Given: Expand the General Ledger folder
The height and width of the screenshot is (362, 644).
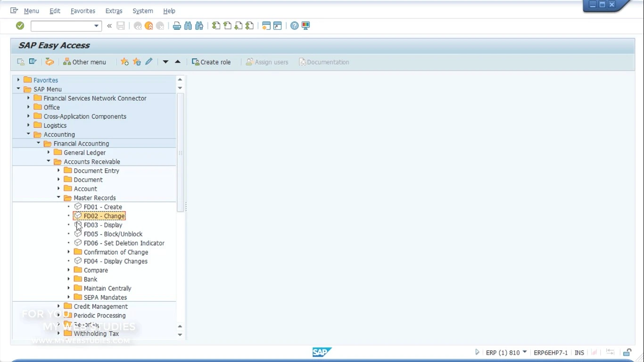Looking at the screenshot, I should [49, 152].
